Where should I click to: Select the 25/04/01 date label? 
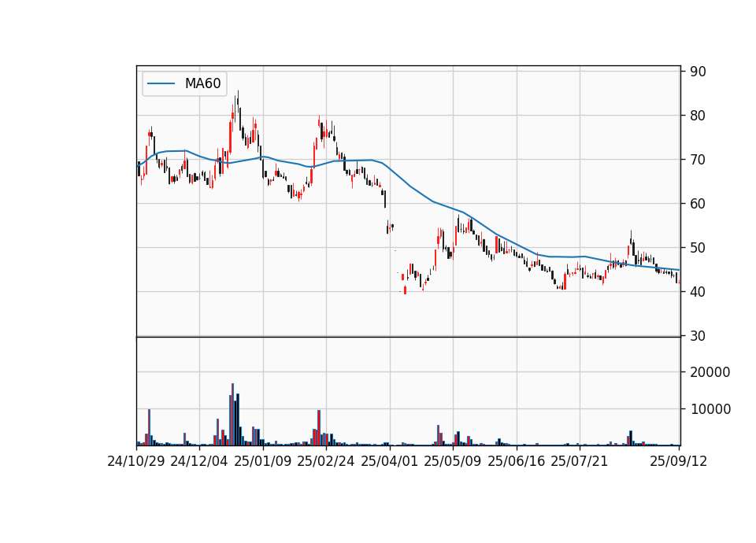click(x=390, y=461)
